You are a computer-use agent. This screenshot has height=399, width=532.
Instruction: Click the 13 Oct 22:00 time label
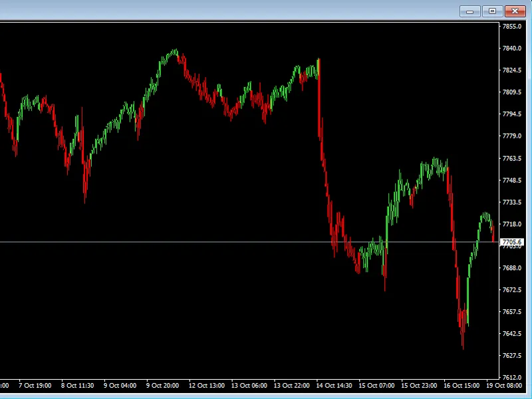(291, 386)
